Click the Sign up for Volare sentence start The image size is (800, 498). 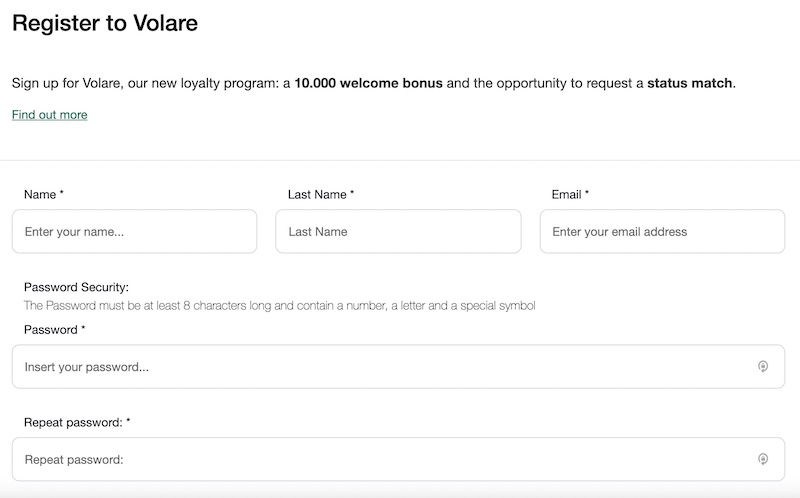click(x=68, y=83)
